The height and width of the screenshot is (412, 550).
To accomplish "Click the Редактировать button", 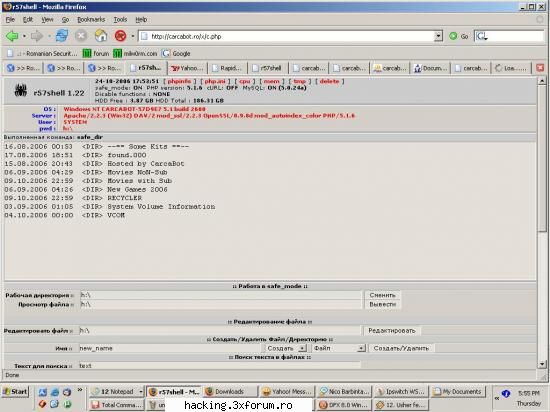I will (x=392, y=331).
